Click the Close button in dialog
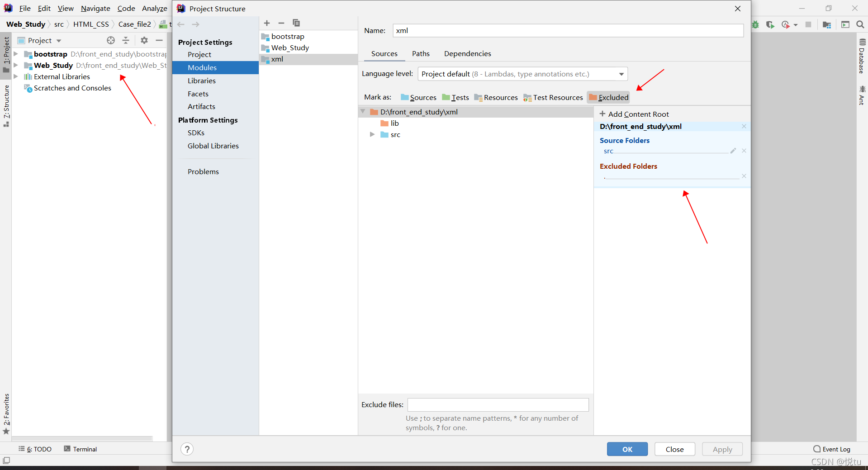The image size is (868, 470). pos(674,449)
